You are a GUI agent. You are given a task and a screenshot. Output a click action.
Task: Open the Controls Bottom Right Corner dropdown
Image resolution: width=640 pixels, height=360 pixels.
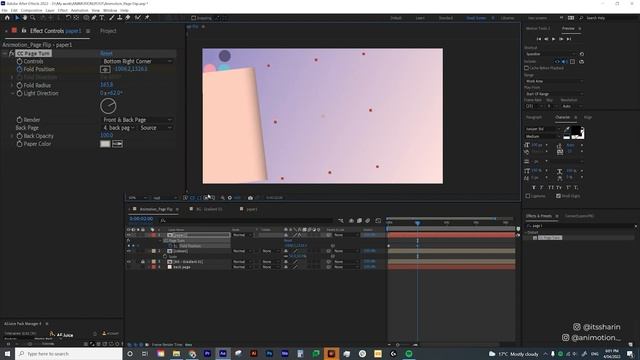[x=137, y=61]
